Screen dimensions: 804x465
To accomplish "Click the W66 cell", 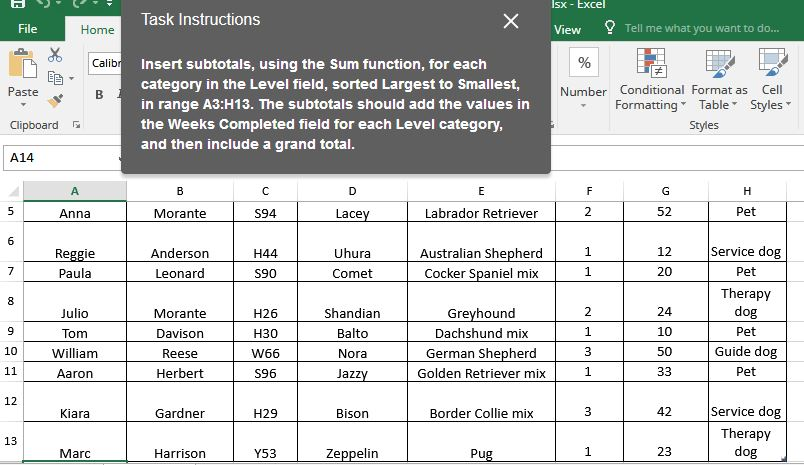I will tap(265, 352).
